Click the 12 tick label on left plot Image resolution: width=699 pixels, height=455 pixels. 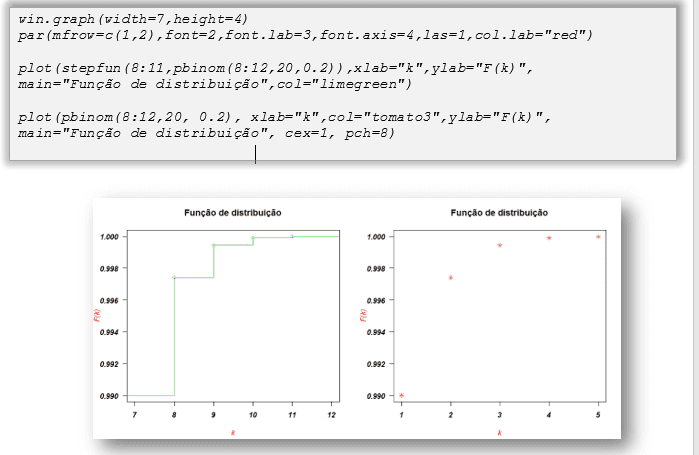(331, 413)
